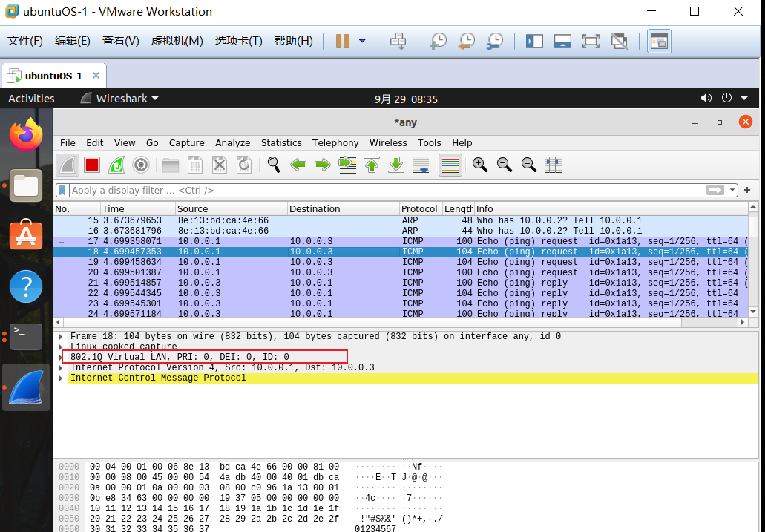Open the Analyze menu
This screenshot has width=765, height=532.
tap(233, 143)
